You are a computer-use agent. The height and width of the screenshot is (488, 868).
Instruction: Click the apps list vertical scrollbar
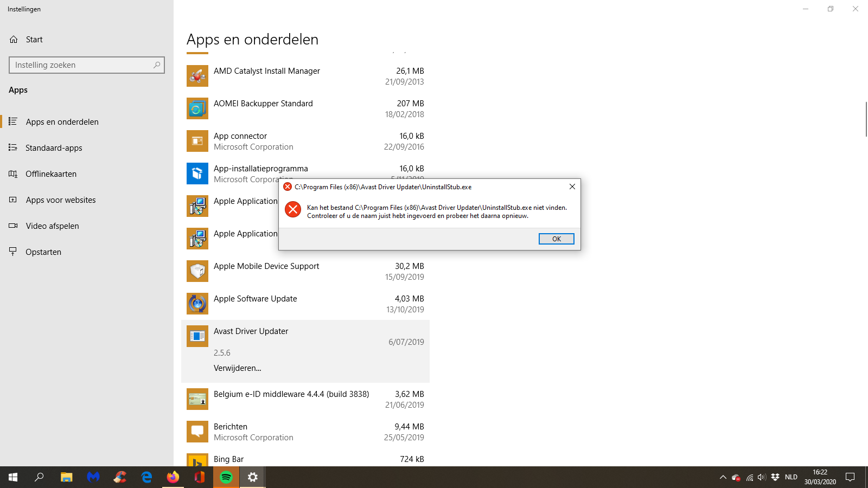[866, 119]
